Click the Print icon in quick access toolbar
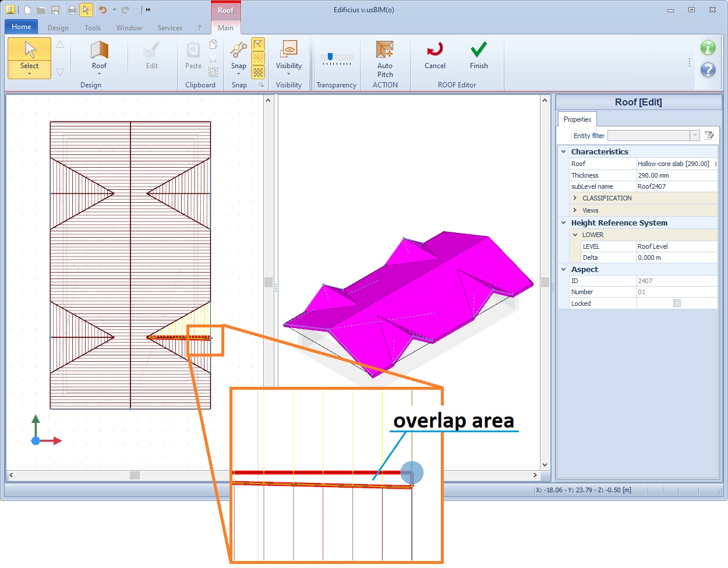728x568 pixels. [x=72, y=10]
